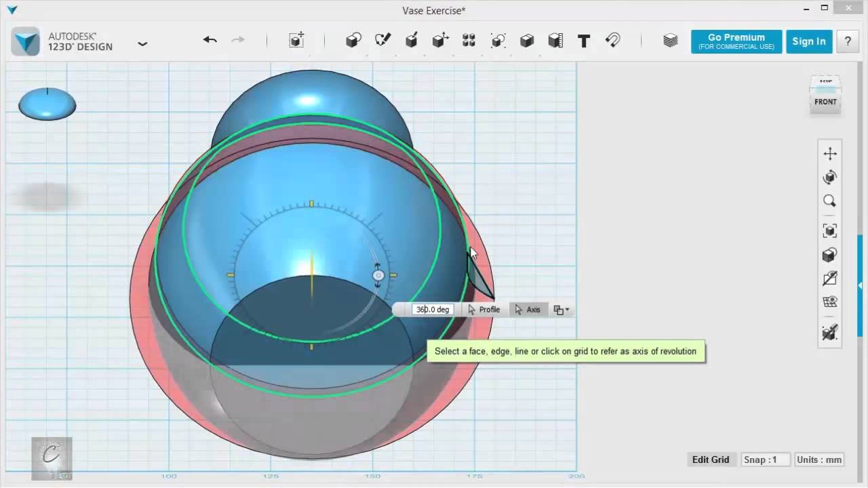Open the Transform tool
868x488 pixels.
(296, 40)
